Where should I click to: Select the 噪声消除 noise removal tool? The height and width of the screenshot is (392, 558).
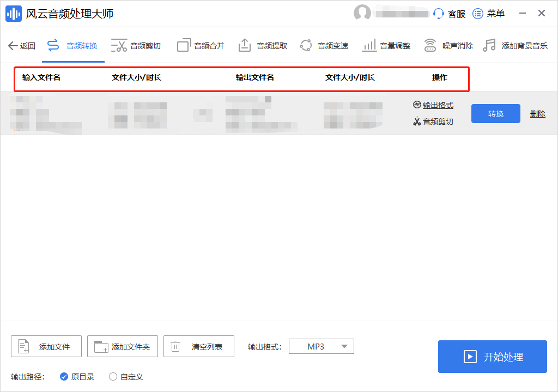click(448, 46)
